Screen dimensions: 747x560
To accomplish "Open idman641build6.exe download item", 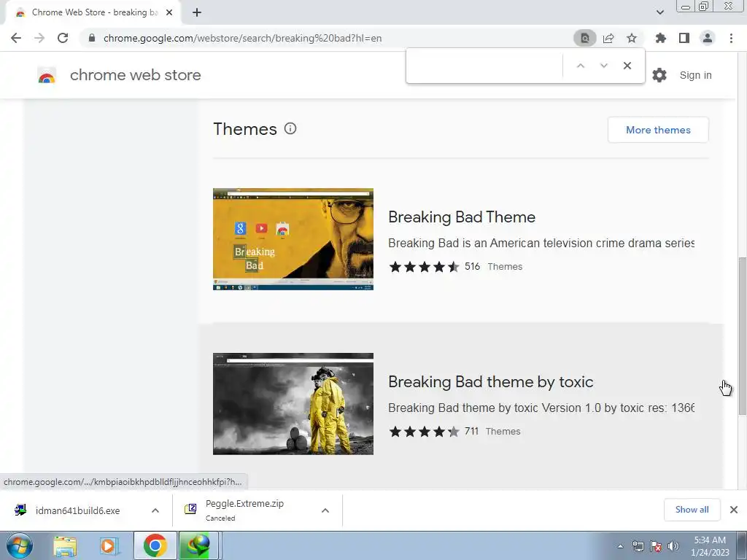I will point(77,510).
